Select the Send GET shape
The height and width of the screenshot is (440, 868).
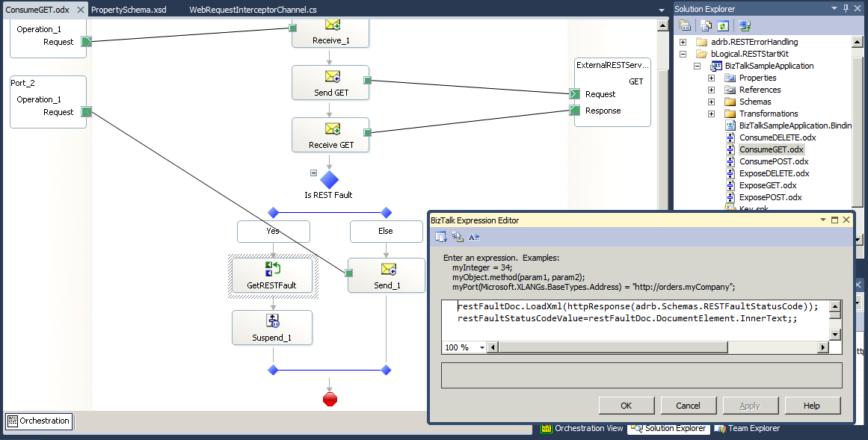click(x=330, y=83)
